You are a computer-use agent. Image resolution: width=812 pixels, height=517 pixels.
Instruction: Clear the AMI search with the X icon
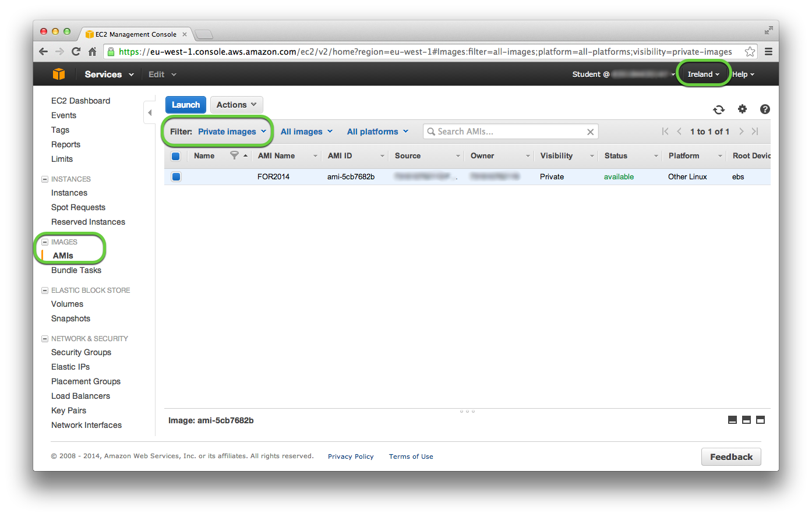[x=590, y=132]
